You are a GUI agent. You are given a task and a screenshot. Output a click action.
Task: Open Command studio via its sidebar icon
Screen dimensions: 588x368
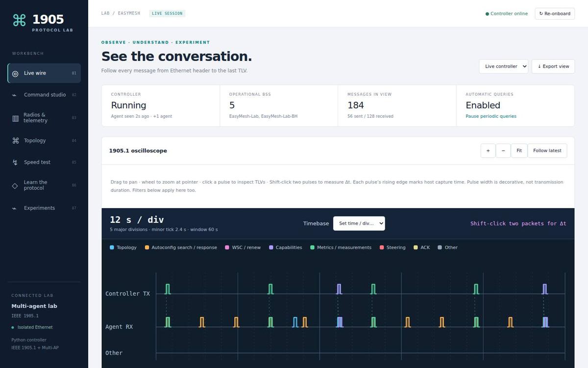coord(15,95)
